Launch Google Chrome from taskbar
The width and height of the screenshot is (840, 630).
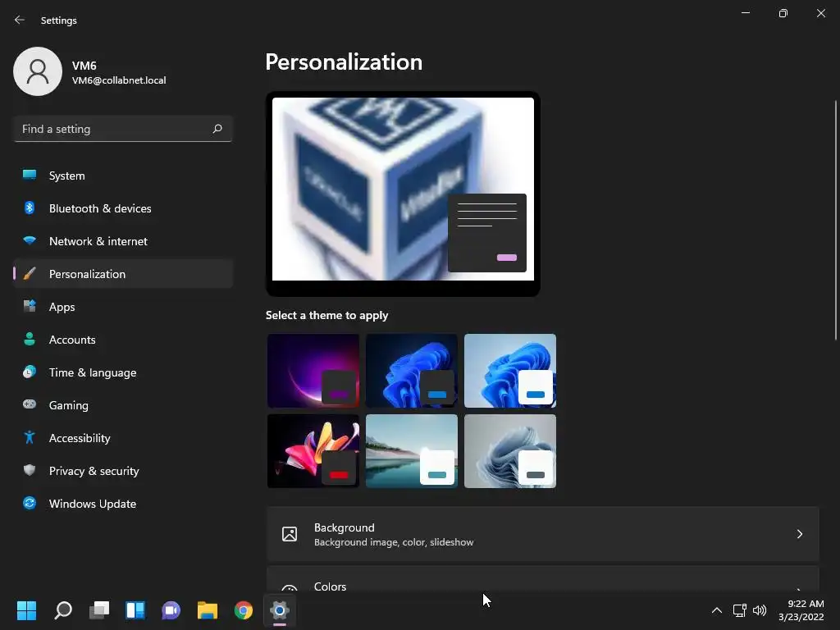[243, 610]
